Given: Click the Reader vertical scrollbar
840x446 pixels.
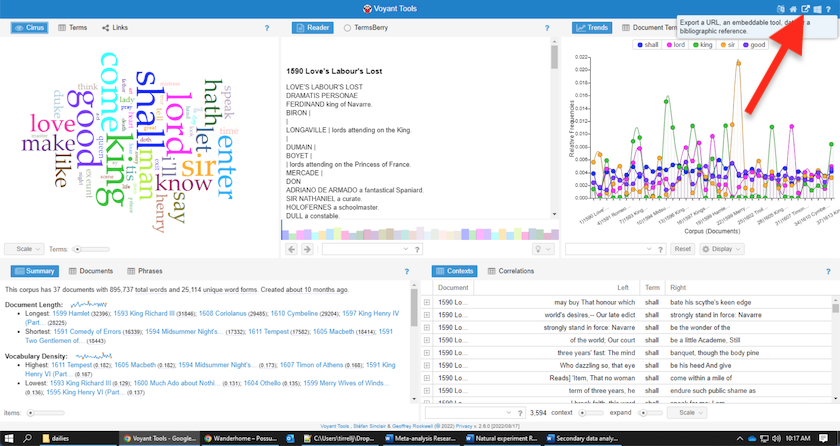Looking at the screenshot, I should (554, 128).
